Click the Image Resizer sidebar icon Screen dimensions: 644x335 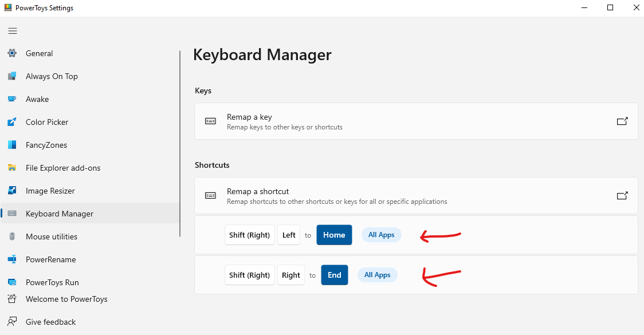coord(13,191)
